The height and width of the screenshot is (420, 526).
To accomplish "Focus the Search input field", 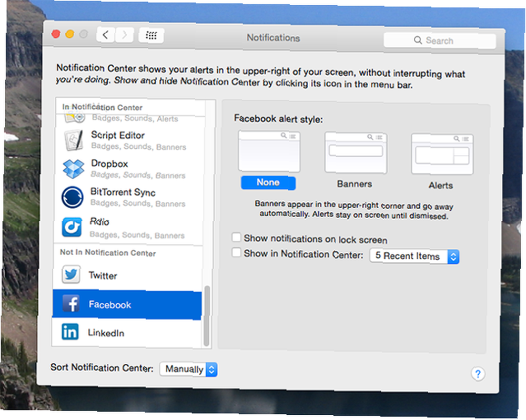I will (x=440, y=40).
